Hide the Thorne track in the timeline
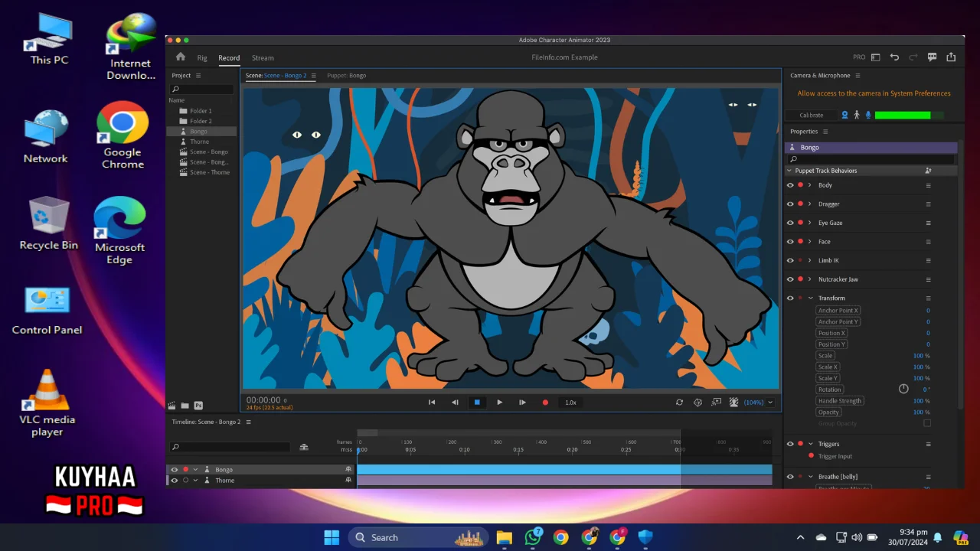The image size is (980, 551). pos(174,481)
